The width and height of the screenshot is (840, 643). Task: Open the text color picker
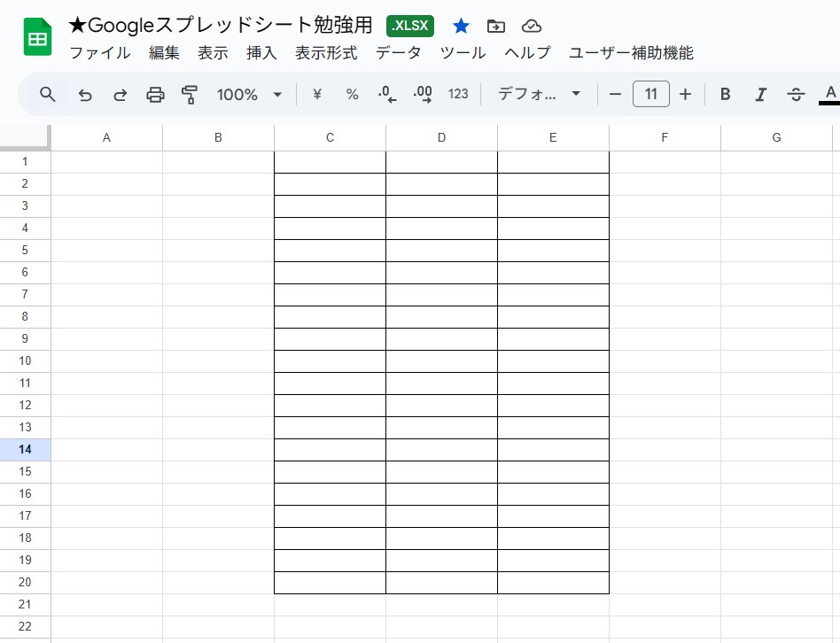pos(829,94)
